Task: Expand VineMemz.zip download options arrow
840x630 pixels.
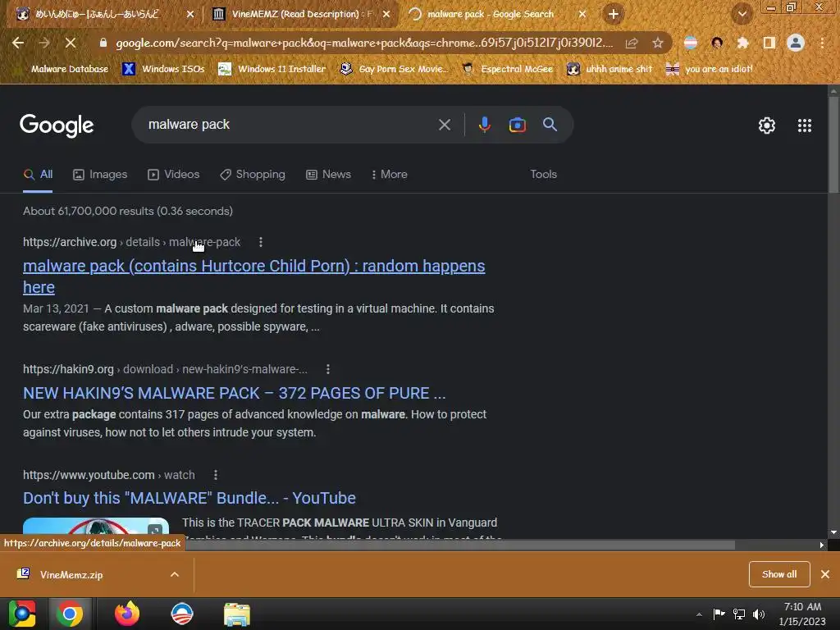Action: point(175,574)
